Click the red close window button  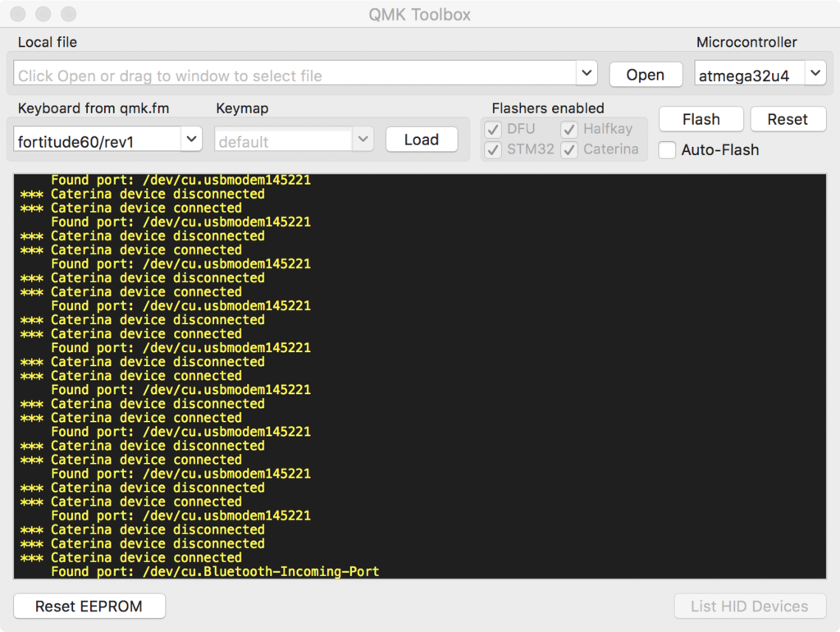18,14
